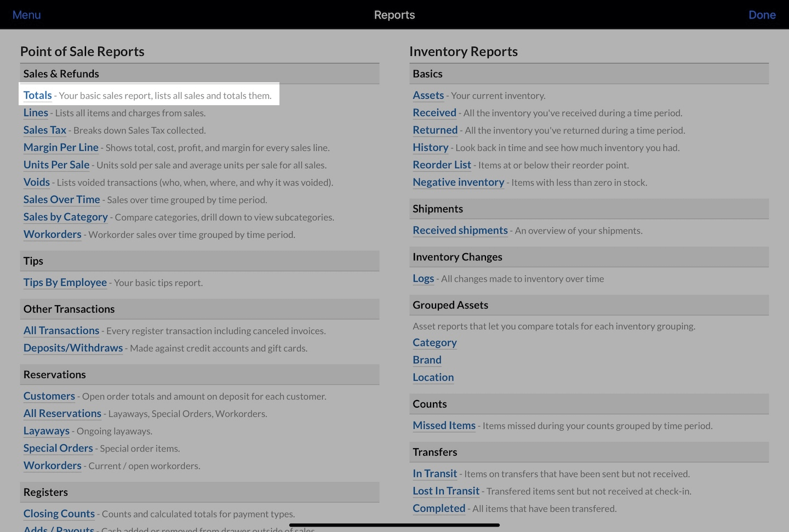This screenshot has height=532, width=789.
Task: View the Reorder List report
Action: 442,165
